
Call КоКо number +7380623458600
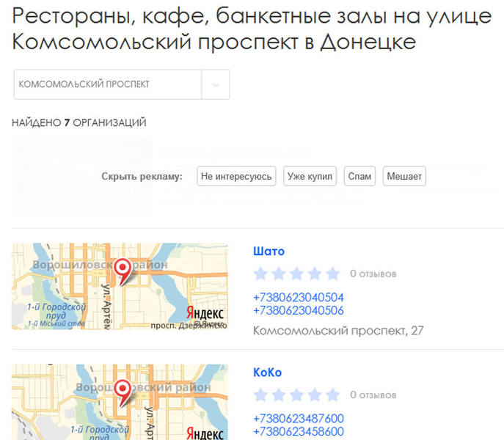(299, 431)
